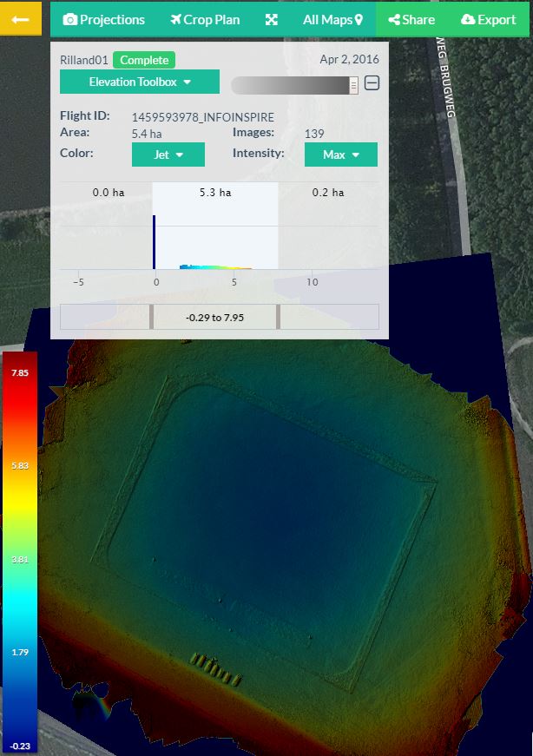Click the right handle of elevation range
Viewport: 533px width, 756px height.
278,317
